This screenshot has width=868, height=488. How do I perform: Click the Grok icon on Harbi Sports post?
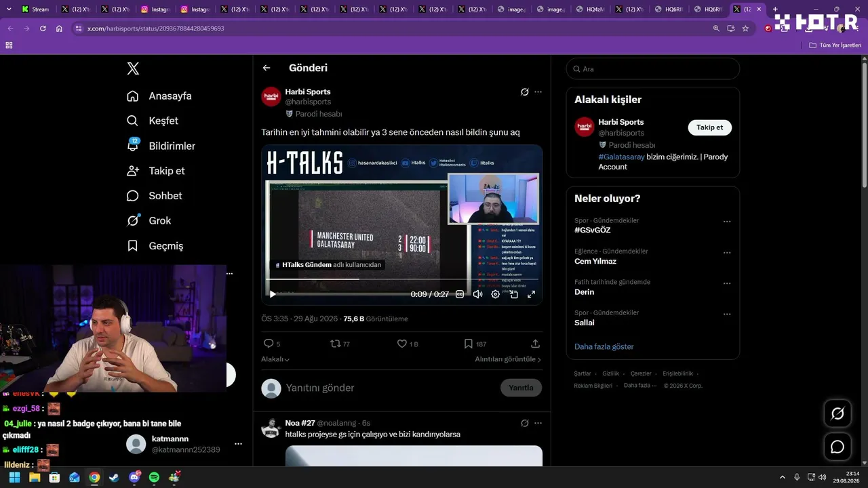524,92
